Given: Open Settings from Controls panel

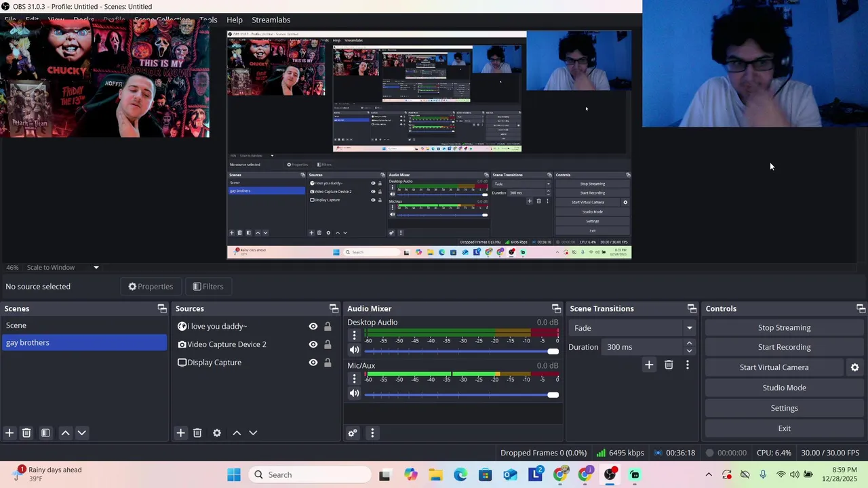Looking at the screenshot, I should coord(784,408).
